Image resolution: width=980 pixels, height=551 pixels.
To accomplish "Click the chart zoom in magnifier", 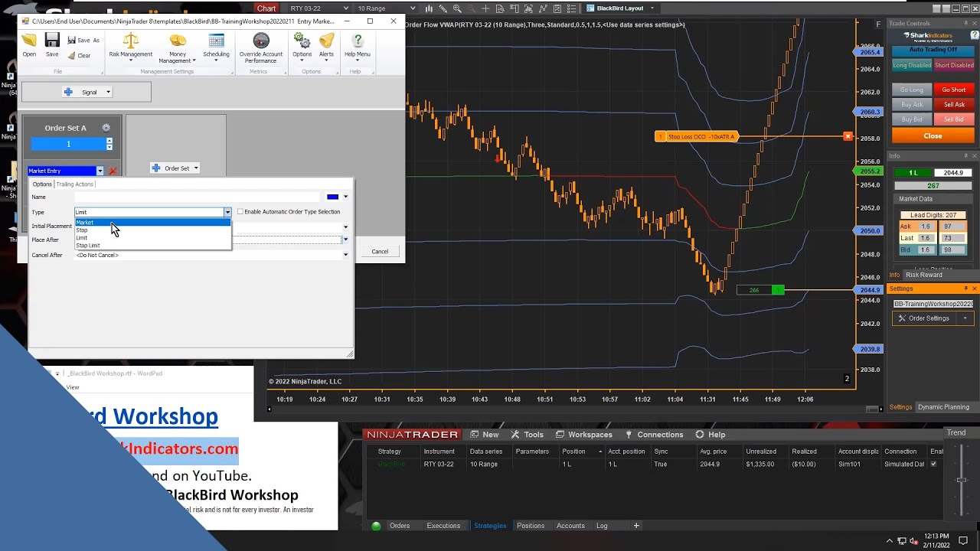I will [x=457, y=8].
